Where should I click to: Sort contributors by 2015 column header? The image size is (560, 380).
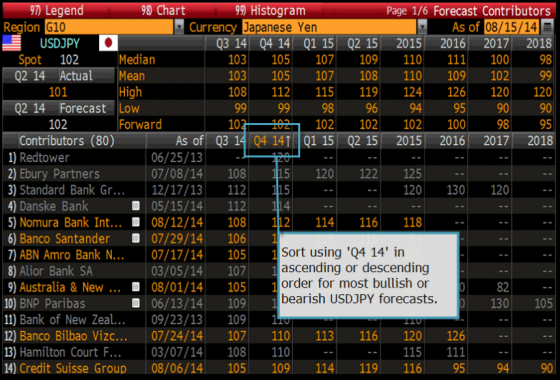[403, 141]
